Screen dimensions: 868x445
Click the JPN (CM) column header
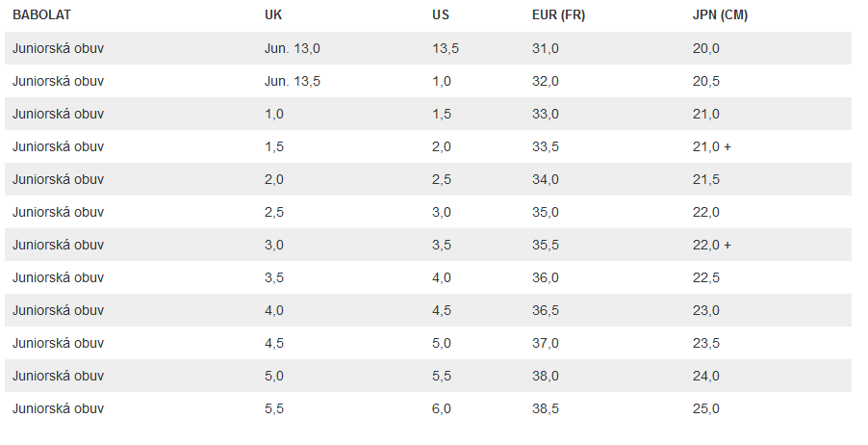click(720, 15)
